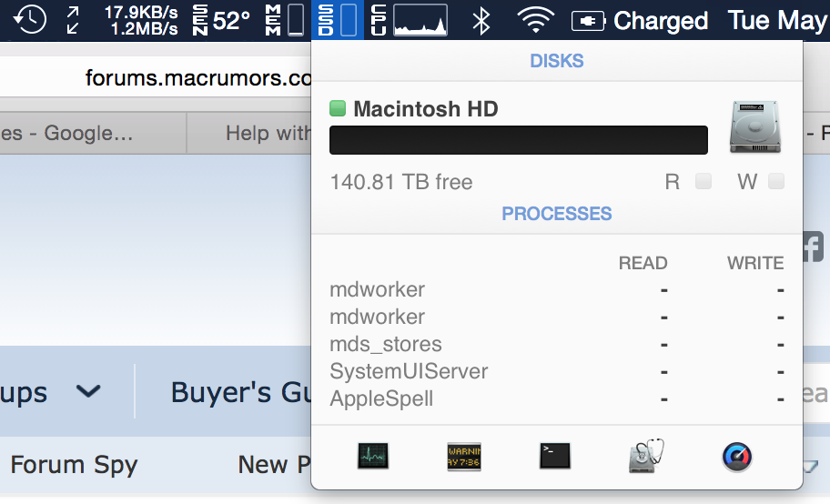Open Time Machine menu bar icon
Image resolution: width=830 pixels, height=504 pixels.
click(x=30, y=20)
